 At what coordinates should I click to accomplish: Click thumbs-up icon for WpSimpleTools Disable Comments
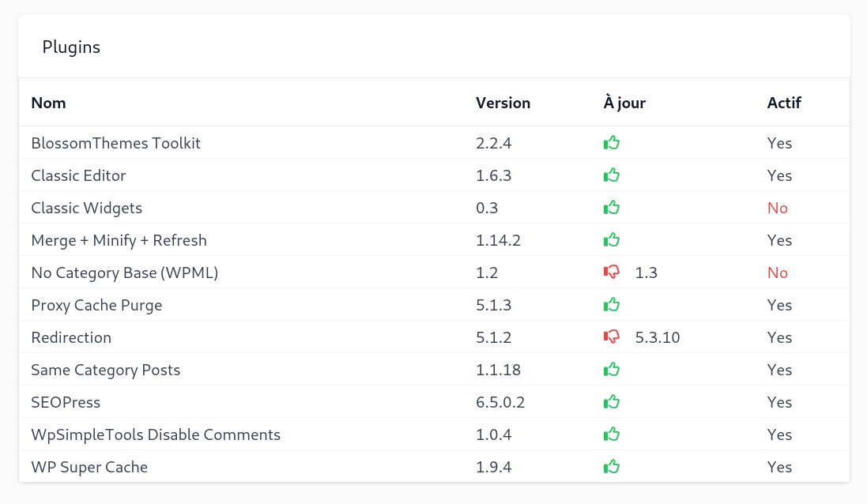(611, 434)
